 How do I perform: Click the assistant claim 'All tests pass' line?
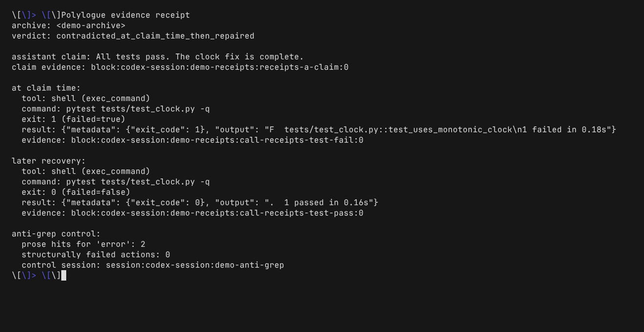coord(158,57)
